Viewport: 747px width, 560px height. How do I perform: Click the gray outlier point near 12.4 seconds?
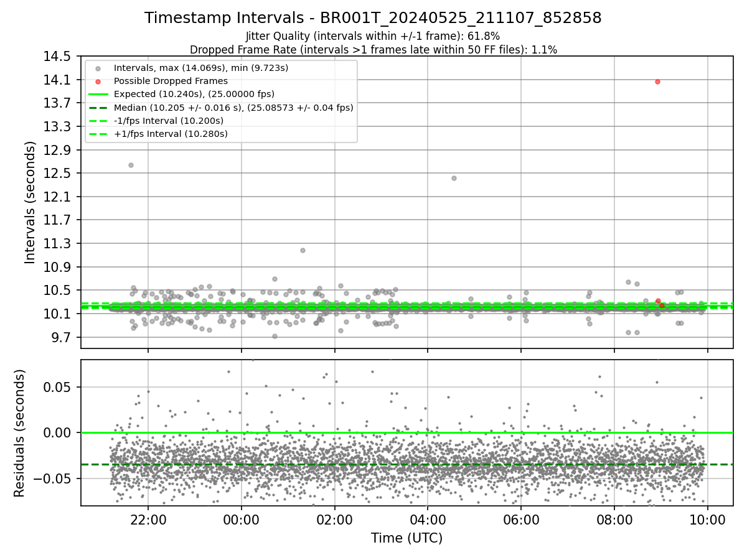tap(454, 178)
